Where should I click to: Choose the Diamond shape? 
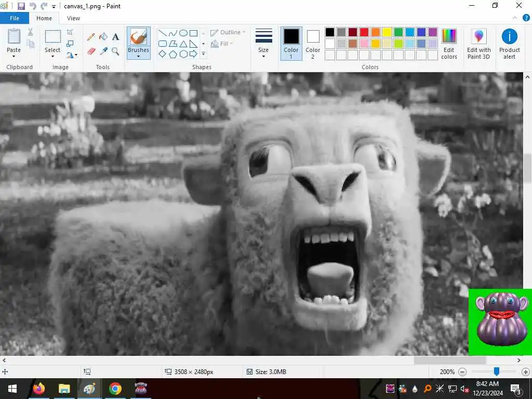163,54
